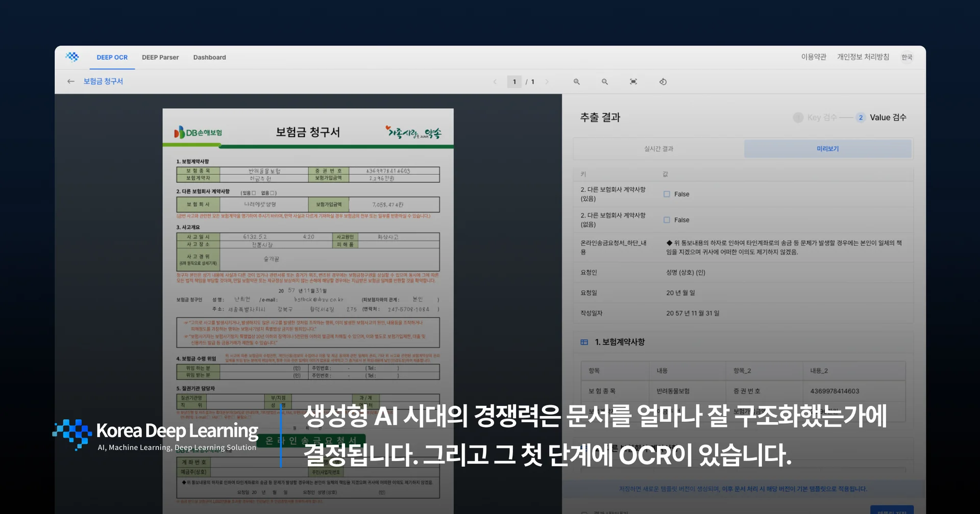The height and width of the screenshot is (514, 980).
Task: Select the 미리보기 tab
Action: tap(827, 149)
